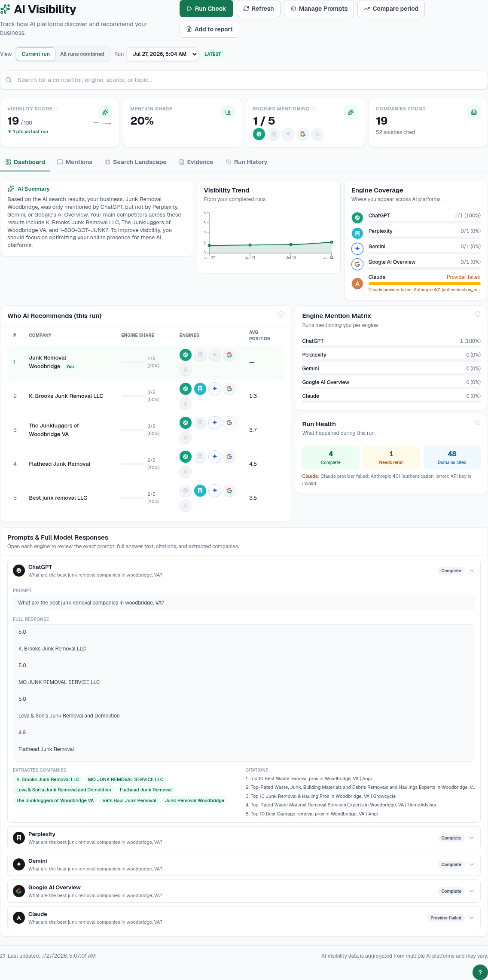This screenshot has height=980, width=488.
Task: Expand the Gemini response section
Action: pyautogui.click(x=472, y=864)
